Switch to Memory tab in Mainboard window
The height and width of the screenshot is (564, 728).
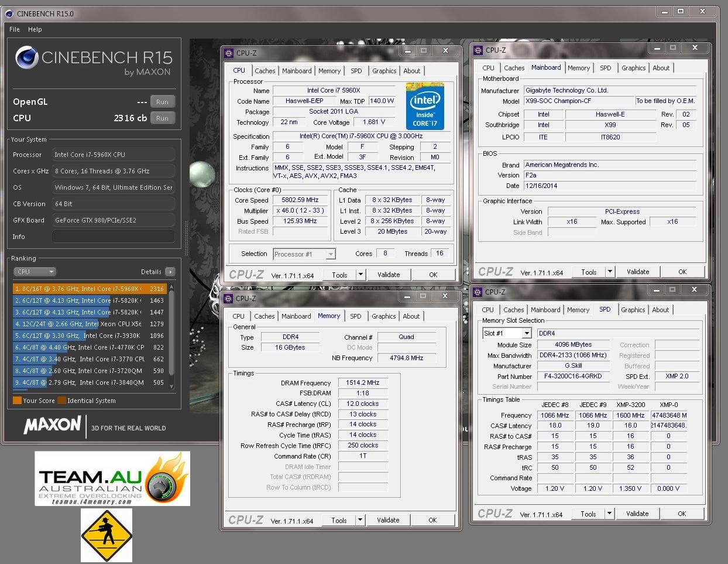tap(579, 68)
